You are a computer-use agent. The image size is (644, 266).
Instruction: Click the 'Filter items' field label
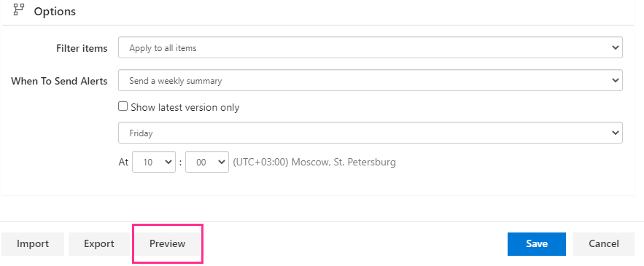pos(82,48)
